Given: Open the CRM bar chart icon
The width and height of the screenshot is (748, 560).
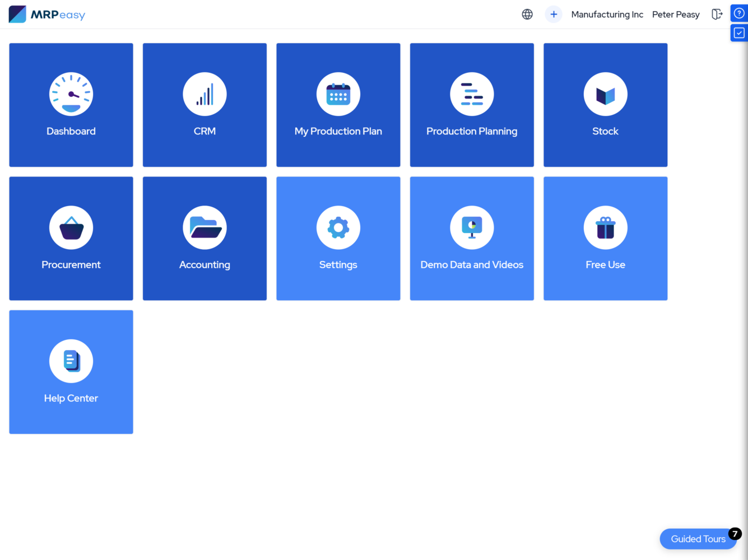Looking at the screenshot, I should pyautogui.click(x=205, y=94).
